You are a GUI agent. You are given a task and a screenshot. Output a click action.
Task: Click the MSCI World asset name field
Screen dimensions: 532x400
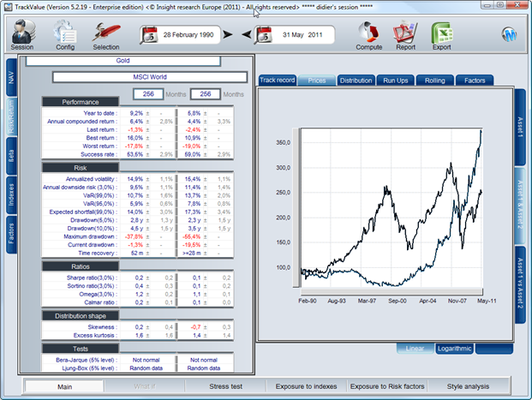(150, 77)
